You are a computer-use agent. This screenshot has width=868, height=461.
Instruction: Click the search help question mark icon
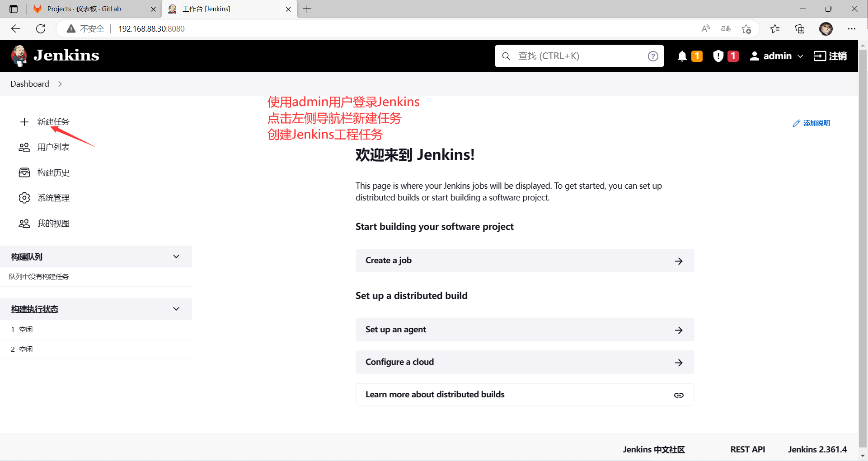tap(653, 56)
